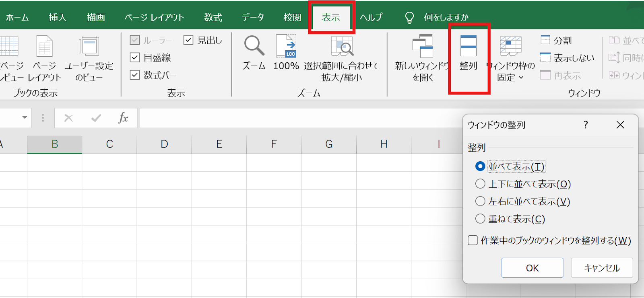Select the 並べて表示(T) radio option
This screenshot has height=298, width=644.
(x=480, y=166)
